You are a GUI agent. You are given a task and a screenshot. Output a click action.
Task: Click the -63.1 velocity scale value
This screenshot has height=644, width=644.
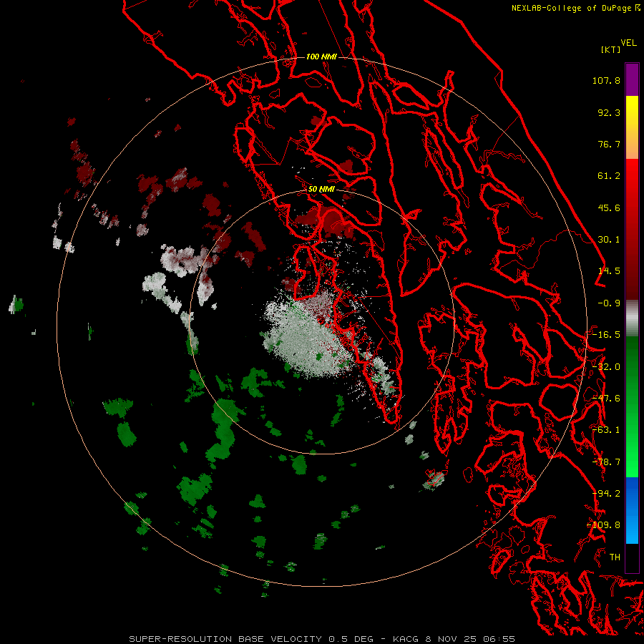(606, 430)
